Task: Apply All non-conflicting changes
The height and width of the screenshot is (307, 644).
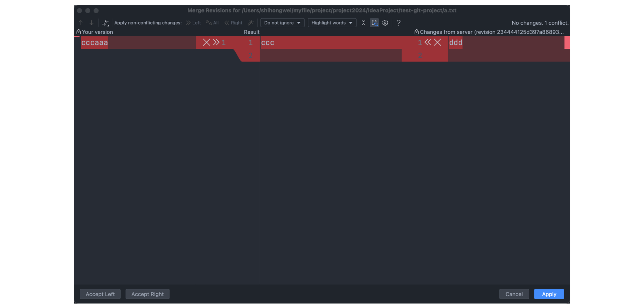Action: click(212, 23)
